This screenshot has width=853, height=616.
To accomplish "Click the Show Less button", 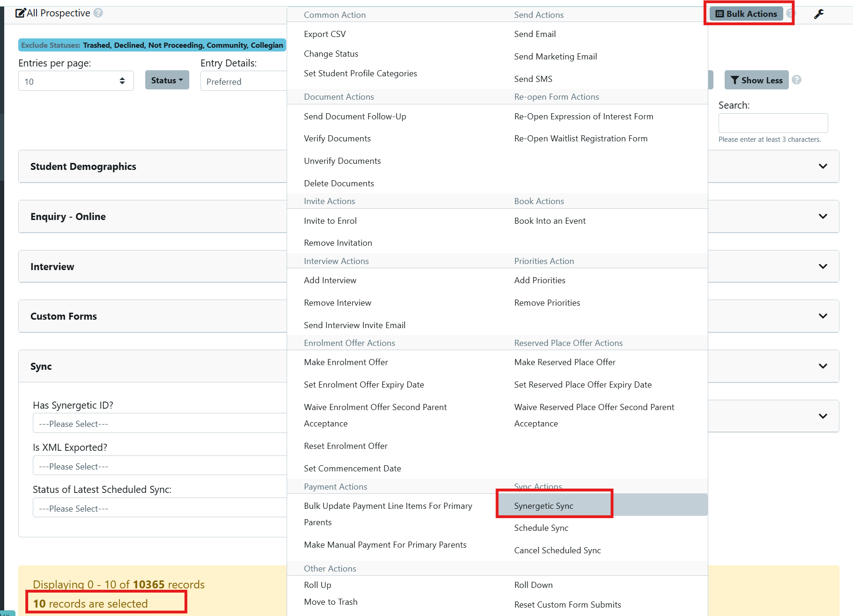I will click(x=756, y=80).
